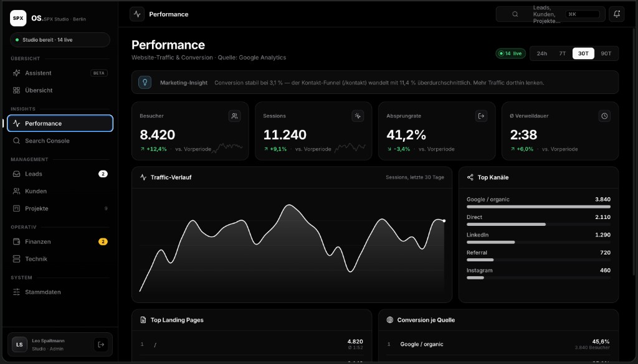
Task: Click the Top Landing Pages document icon
Action: (143, 320)
